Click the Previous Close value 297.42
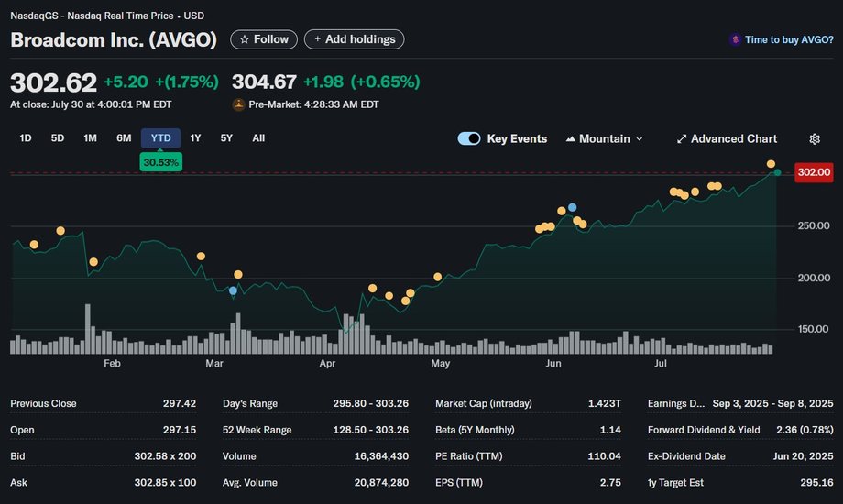 (x=180, y=403)
